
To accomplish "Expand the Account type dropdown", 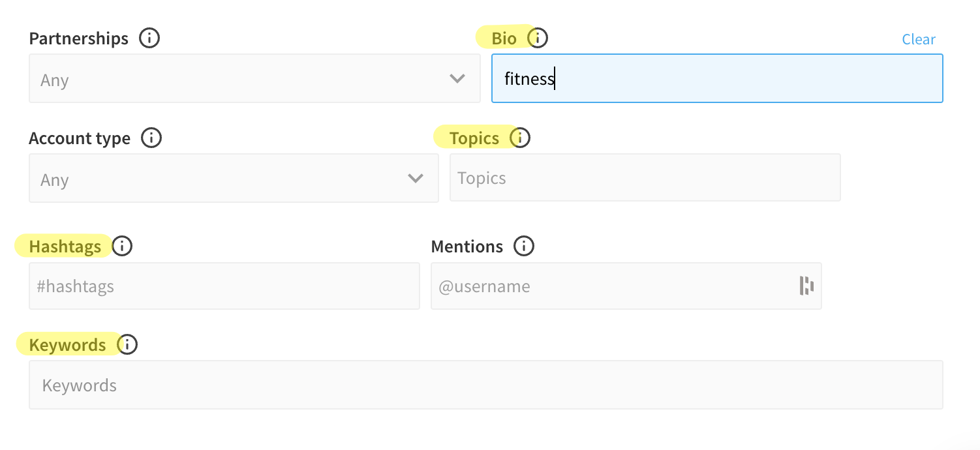I will 234,179.
